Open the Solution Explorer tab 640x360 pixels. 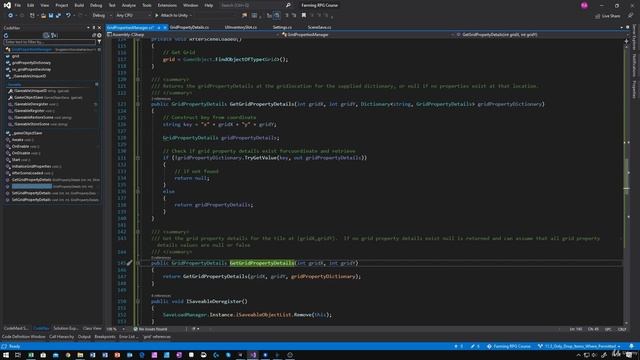(65, 328)
